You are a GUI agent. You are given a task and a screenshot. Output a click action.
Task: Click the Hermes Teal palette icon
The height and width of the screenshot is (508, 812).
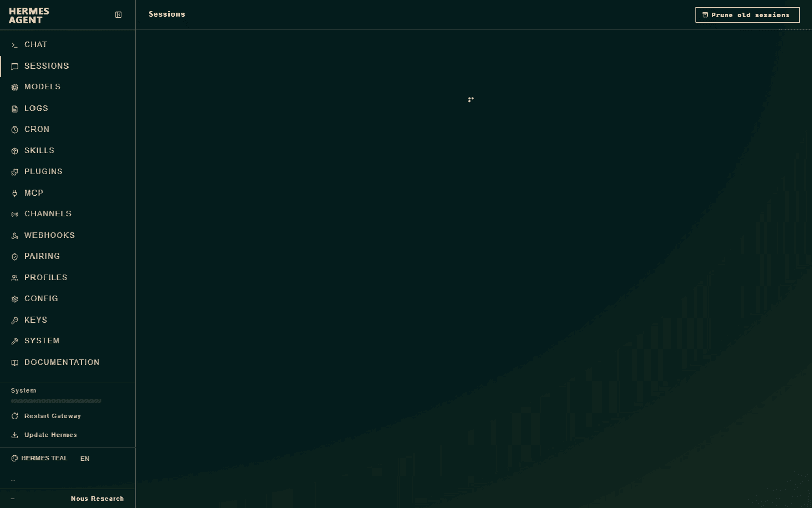14,458
